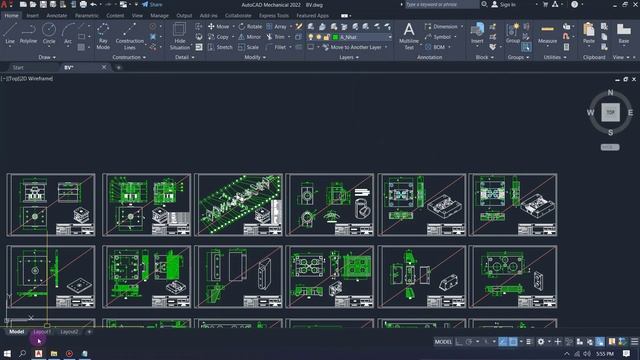
Task: Expand the Modify panel
Action: [255, 58]
